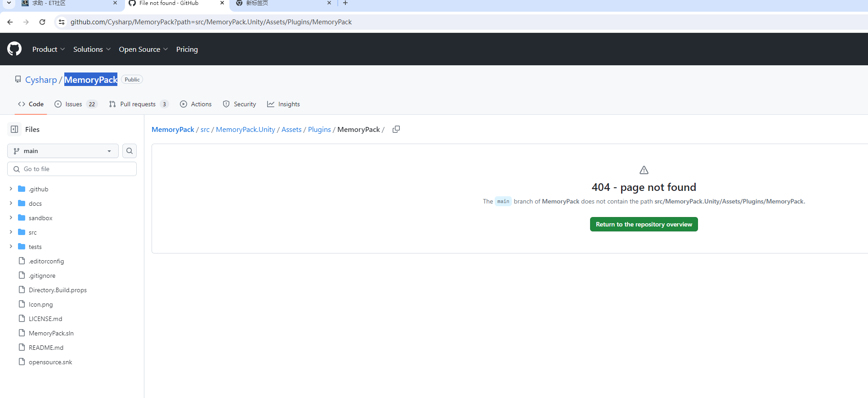Click the browser back arrow
This screenshot has height=398, width=868.
click(x=10, y=22)
